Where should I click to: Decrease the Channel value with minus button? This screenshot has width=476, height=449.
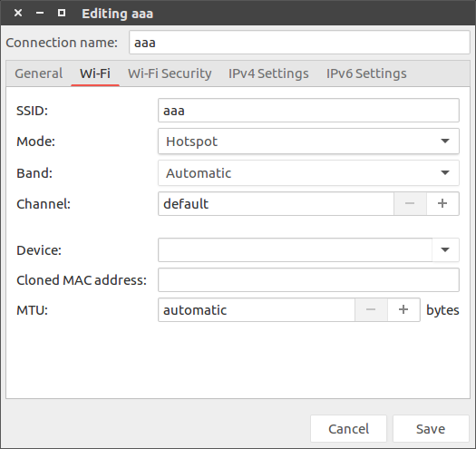point(410,203)
